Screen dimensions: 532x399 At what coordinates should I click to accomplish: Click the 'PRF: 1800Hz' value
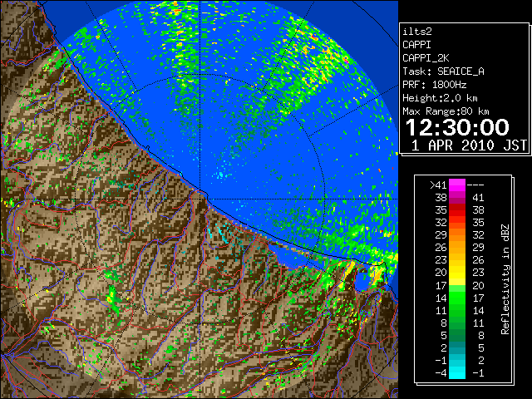[435, 85]
